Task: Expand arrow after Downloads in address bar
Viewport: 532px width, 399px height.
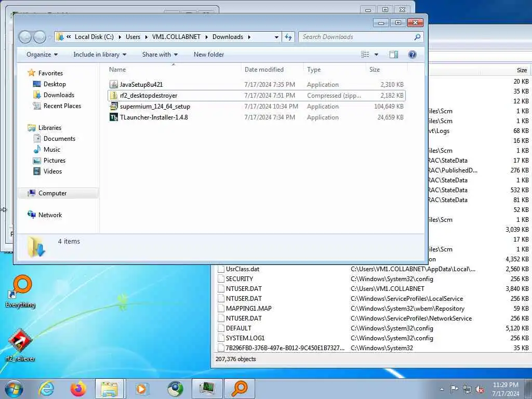Action: [249, 37]
